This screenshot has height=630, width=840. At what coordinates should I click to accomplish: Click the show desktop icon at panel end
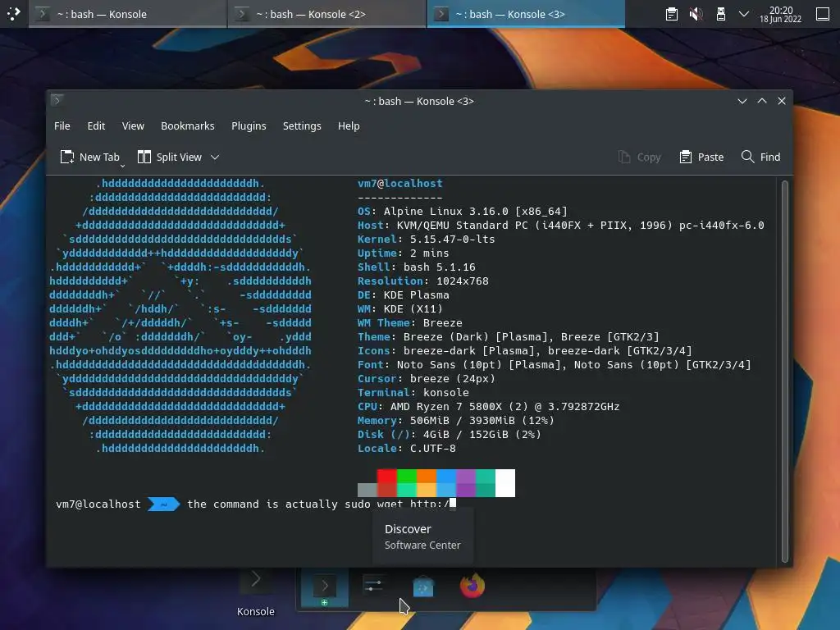tap(822, 14)
